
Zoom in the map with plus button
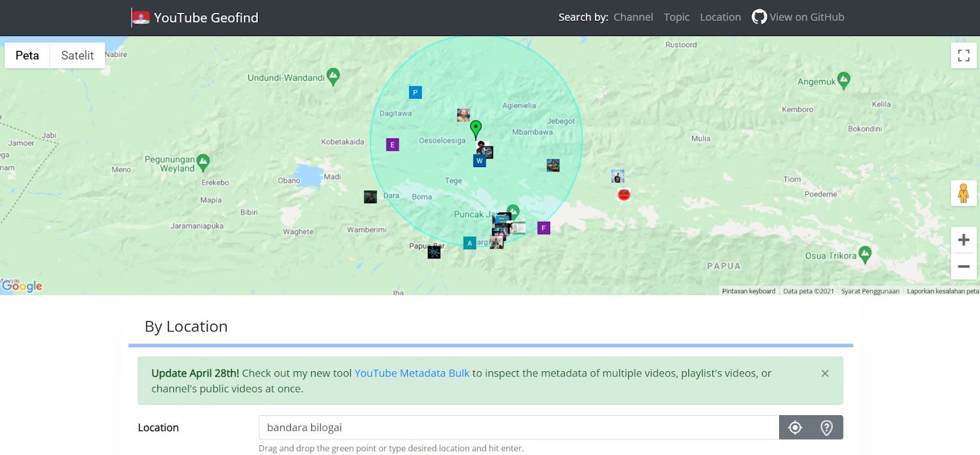point(963,240)
